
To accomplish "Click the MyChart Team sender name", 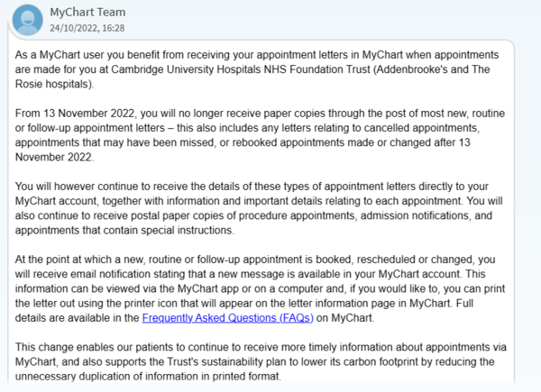I will click(87, 12).
